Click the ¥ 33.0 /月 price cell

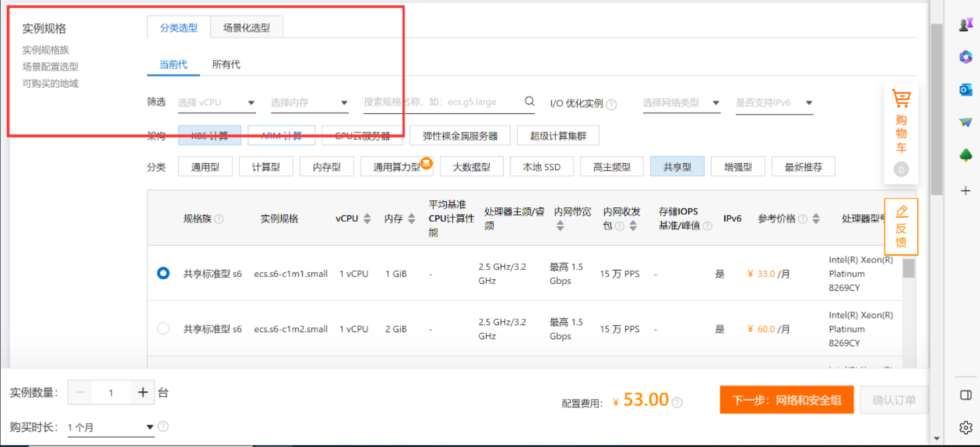(x=768, y=273)
